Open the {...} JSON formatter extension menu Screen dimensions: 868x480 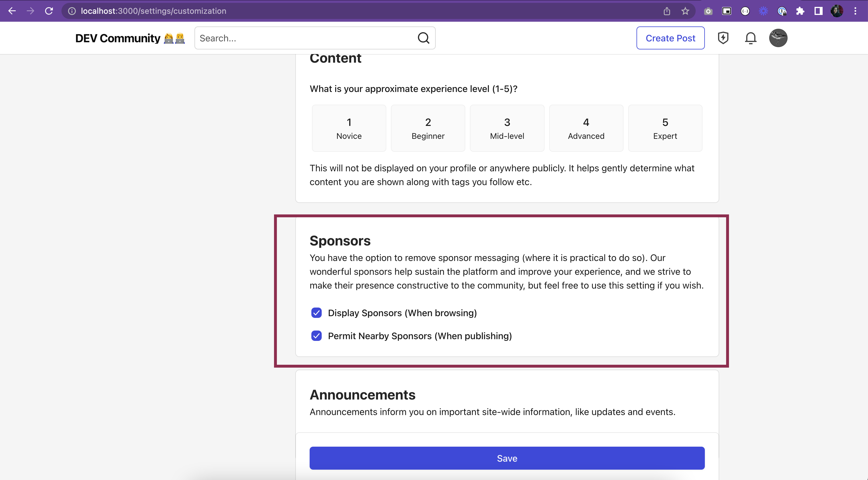[745, 11]
